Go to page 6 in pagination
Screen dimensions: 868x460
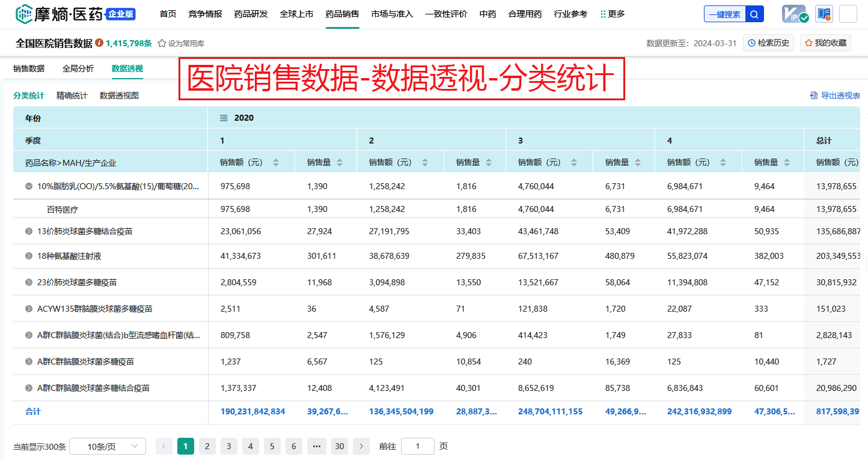coord(294,446)
